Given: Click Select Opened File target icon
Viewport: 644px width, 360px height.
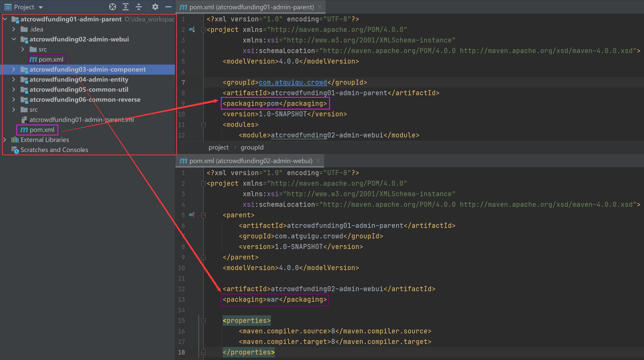Looking at the screenshot, I should pyautogui.click(x=113, y=7).
